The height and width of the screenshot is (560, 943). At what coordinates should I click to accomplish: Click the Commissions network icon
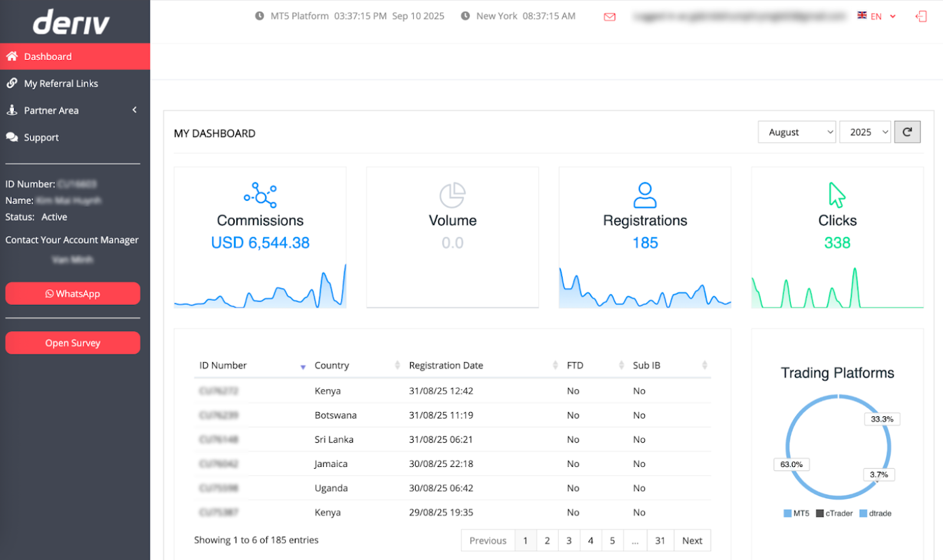tap(261, 195)
